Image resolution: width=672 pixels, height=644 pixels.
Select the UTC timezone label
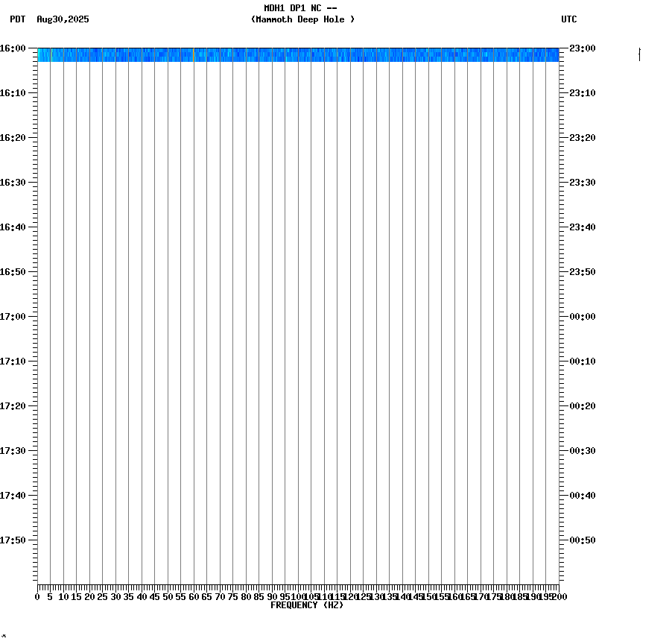(x=570, y=20)
